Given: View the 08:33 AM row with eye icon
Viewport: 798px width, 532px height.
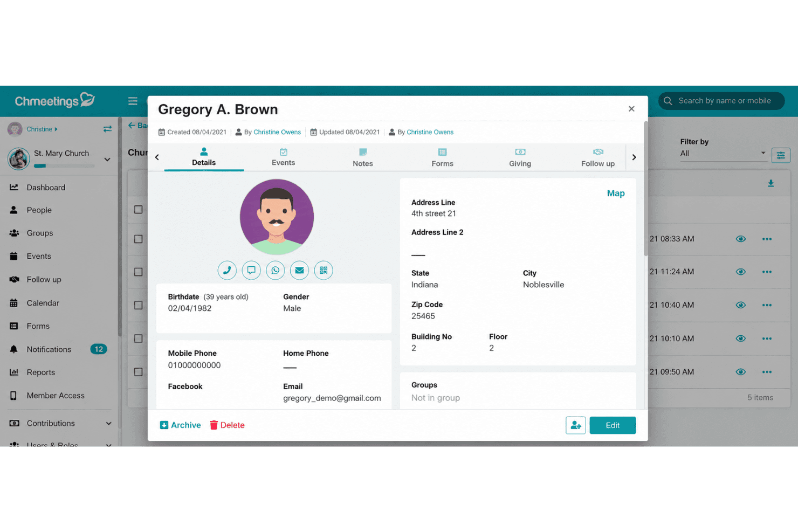Looking at the screenshot, I should click(741, 239).
